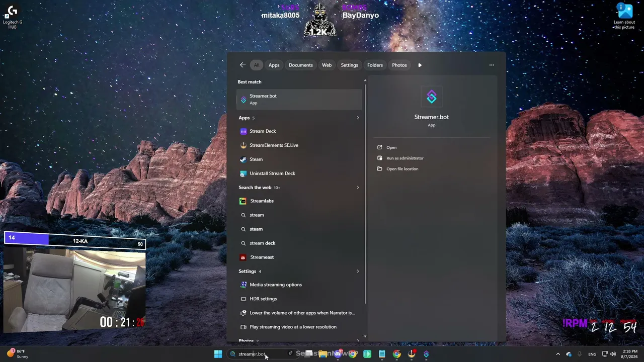Viewport: 644px width, 362px height.
Task: Click the microphone tray icon
Action: 580,354
